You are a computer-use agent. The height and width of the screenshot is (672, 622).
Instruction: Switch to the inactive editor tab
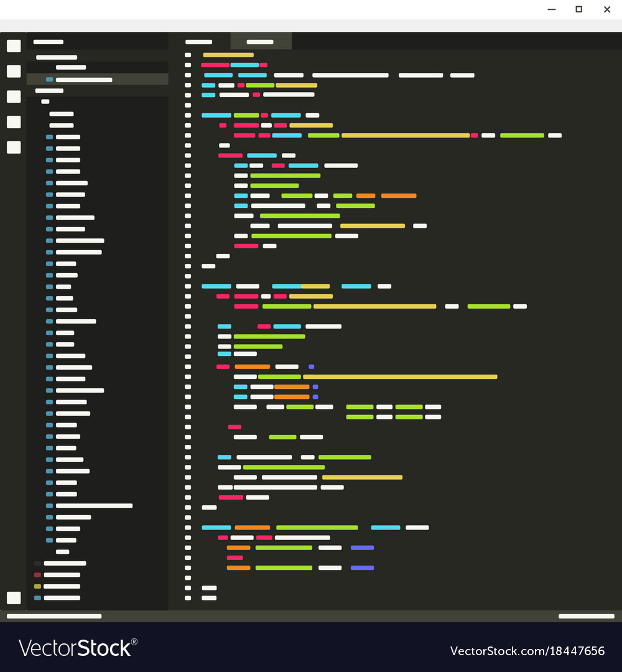(x=199, y=42)
